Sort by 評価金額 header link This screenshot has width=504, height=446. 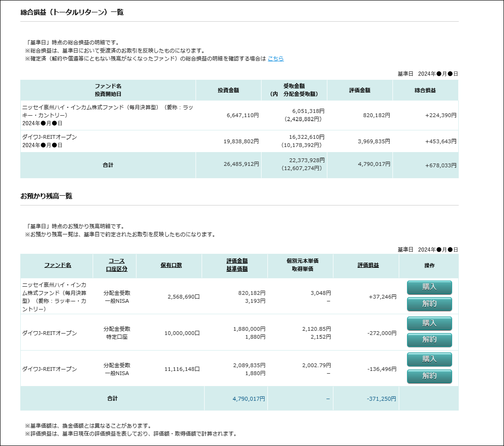point(237,261)
